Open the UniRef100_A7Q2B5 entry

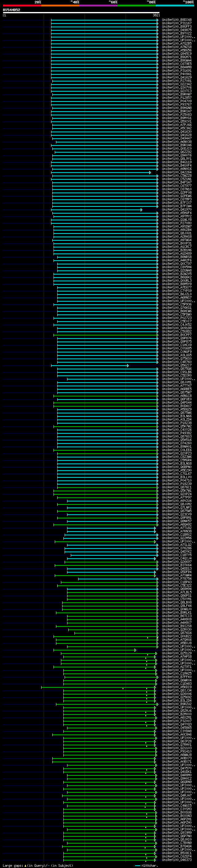176,43
